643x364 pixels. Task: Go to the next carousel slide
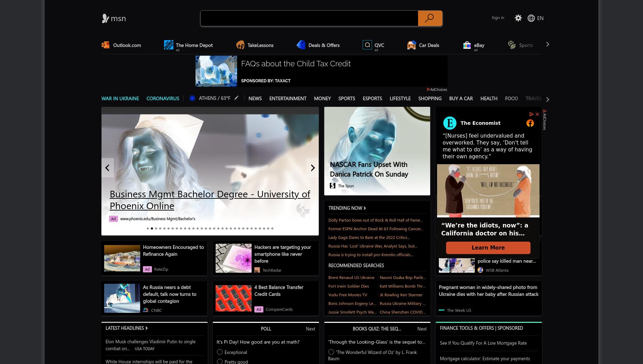(313, 168)
